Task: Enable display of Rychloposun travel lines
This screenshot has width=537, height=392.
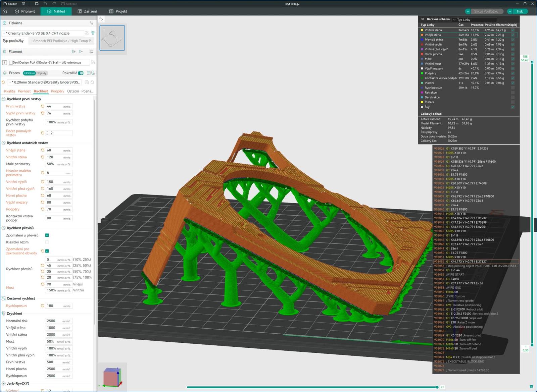Action: [513, 88]
